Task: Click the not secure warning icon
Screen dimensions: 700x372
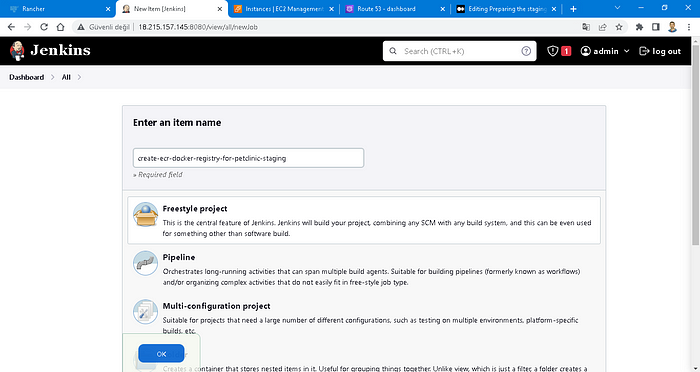Action: pyautogui.click(x=81, y=27)
